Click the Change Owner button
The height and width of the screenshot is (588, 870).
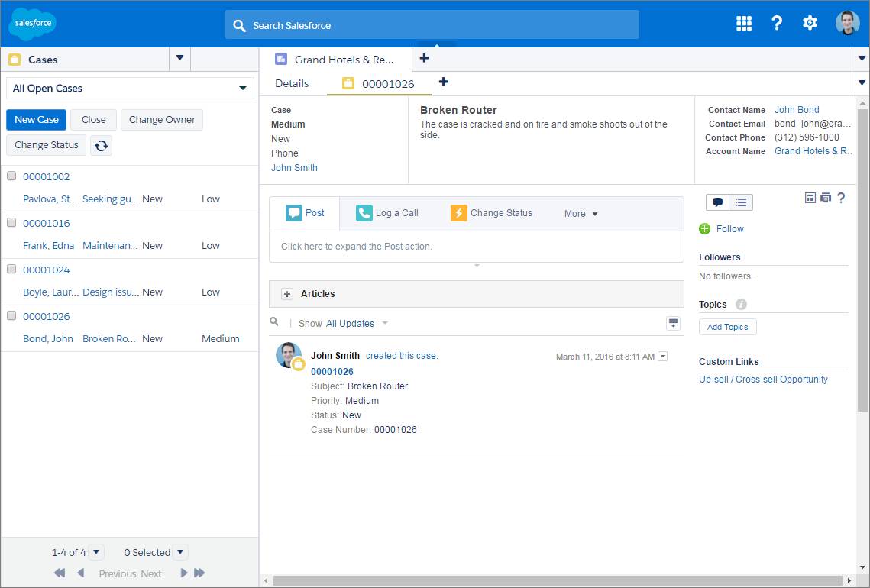(x=162, y=119)
